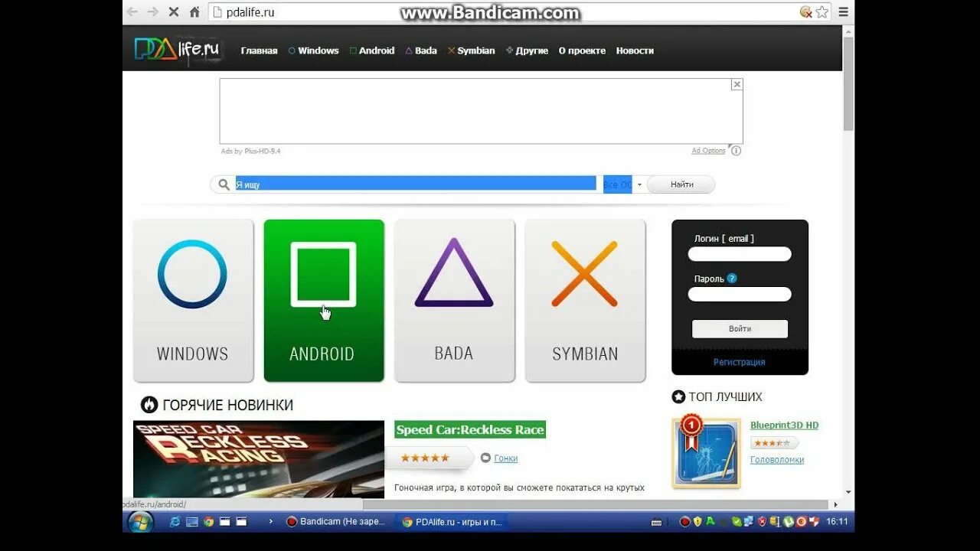The image size is (980, 551).
Task: Select the large green ANDROID square tile
Action: coord(324,301)
